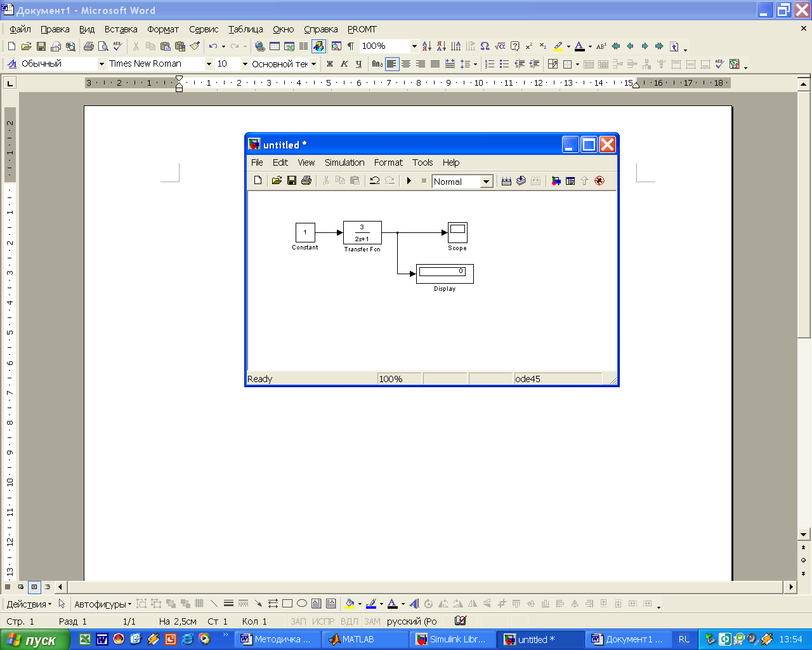Image resolution: width=812 pixels, height=650 pixels.
Task: Align text to the right
Action: pos(421,64)
